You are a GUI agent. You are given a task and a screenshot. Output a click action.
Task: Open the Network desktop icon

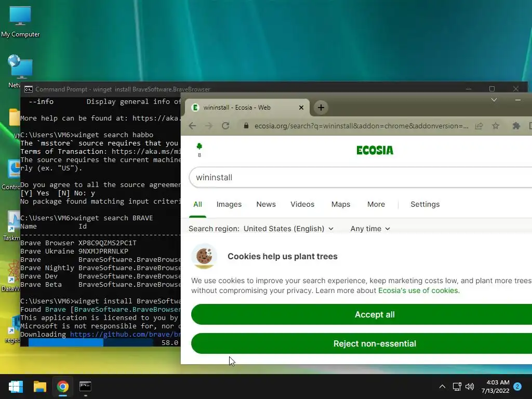pos(20,71)
